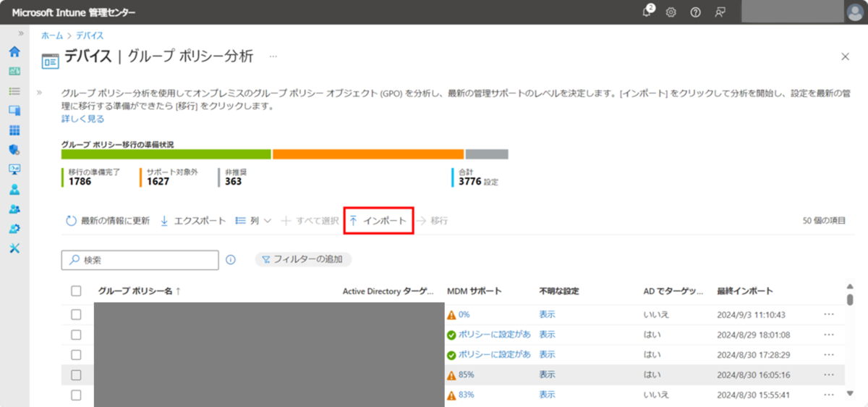Click 不明な設定 column header
This screenshot has height=407, width=868.
point(559,291)
